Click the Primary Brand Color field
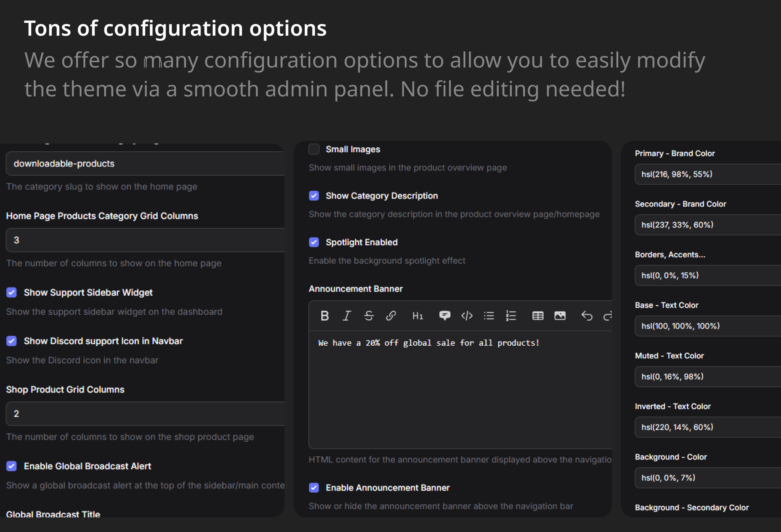781x532 pixels. pyautogui.click(x=707, y=174)
